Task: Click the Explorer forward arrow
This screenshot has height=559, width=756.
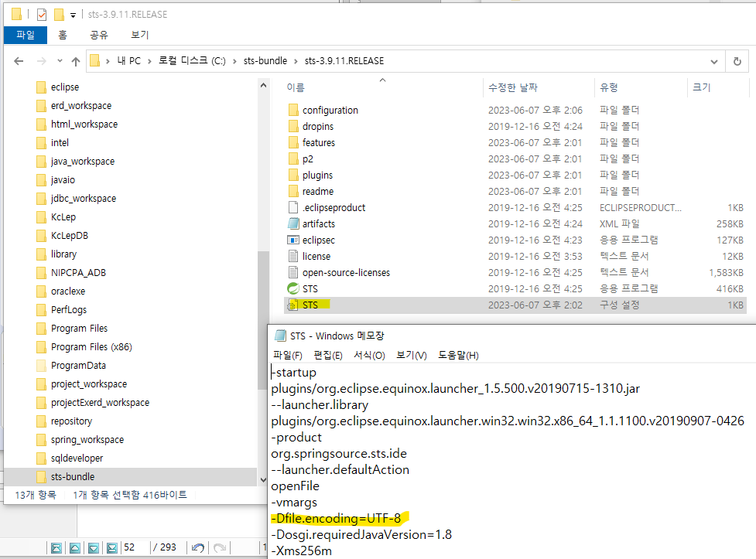Action: [x=42, y=61]
